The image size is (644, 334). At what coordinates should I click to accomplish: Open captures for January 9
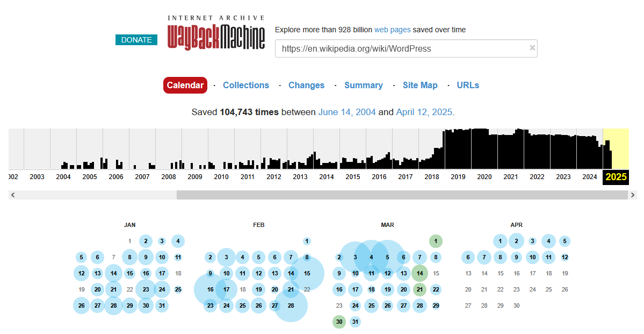pos(146,257)
